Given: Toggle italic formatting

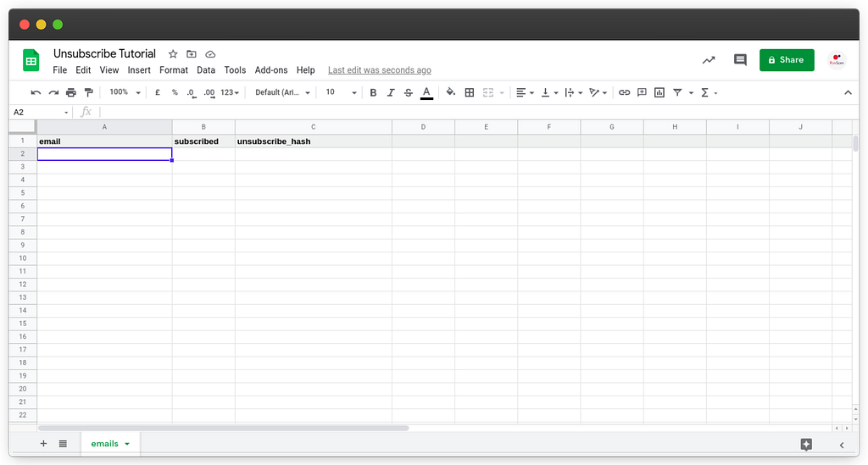Looking at the screenshot, I should pyautogui.click(x=390, y=92).
